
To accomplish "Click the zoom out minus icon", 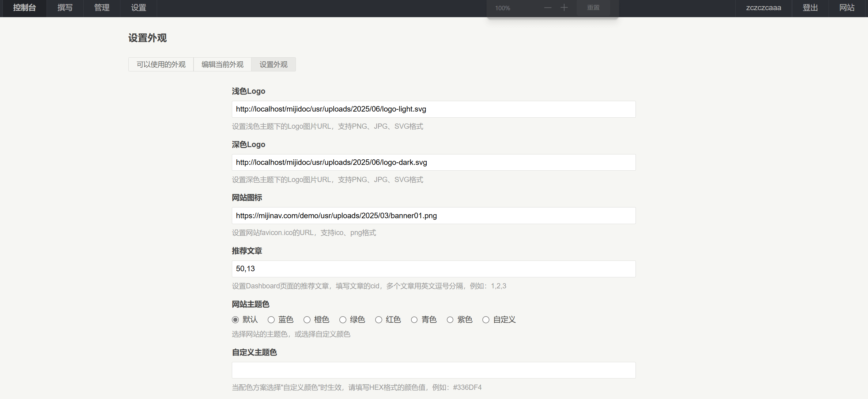I will click(x=548, y=8).
